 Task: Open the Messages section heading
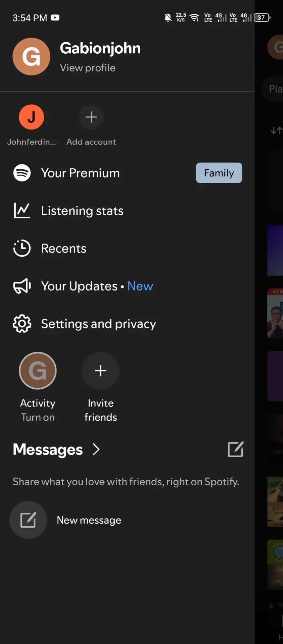[48, 449]
